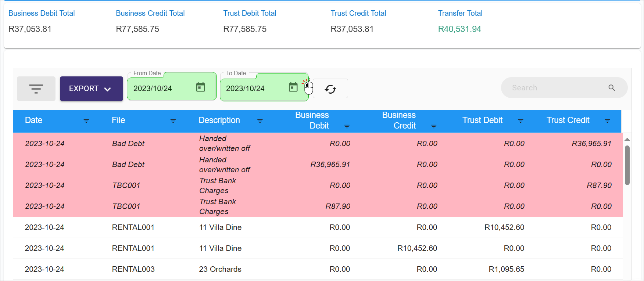The height and width of the screenshot is (281, 644).
Task: Sort by Trust Credit header
Action: (568, 120)
